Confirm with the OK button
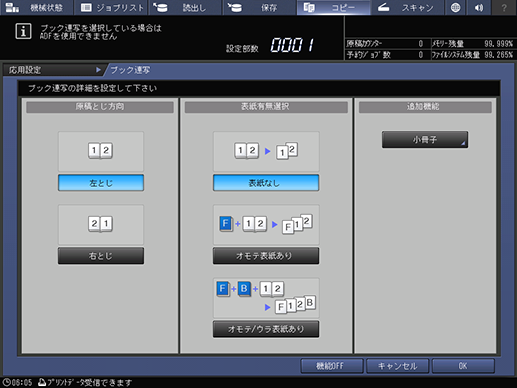This screenshot has width=517, height=388. click(x=463, y=366)
